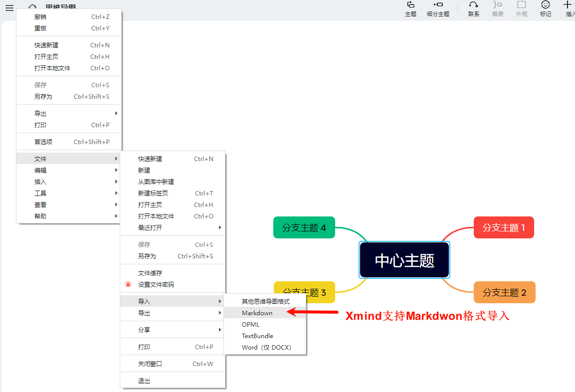This screenshot has width=575, height=392.
Task: Choose 另存为 in the File submenu
Action: (x=173, y=256)
